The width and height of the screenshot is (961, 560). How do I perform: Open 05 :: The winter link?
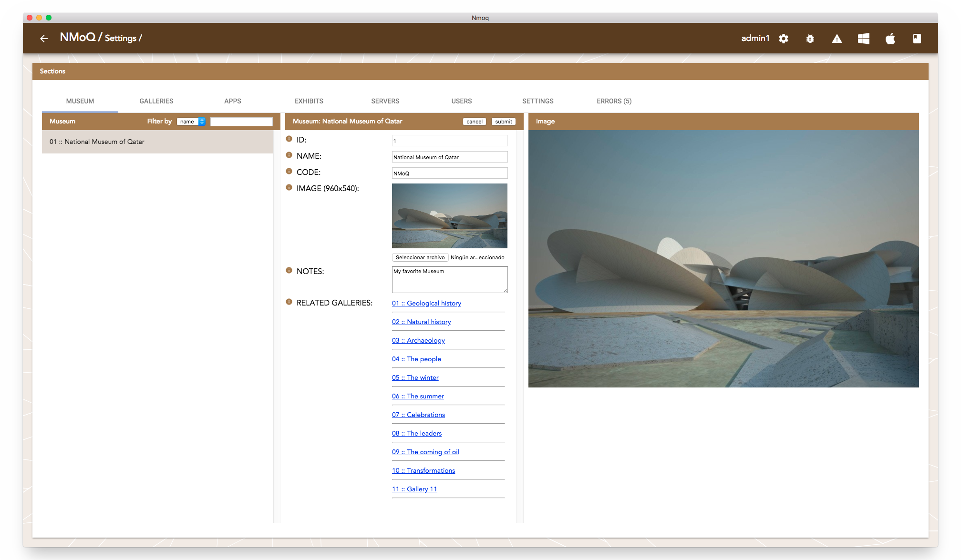pyautogui.click(x=415, y=377)
